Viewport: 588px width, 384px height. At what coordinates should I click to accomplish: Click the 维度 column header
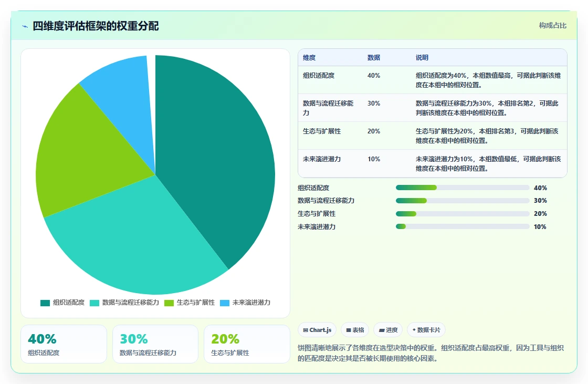tap(309, 57)
